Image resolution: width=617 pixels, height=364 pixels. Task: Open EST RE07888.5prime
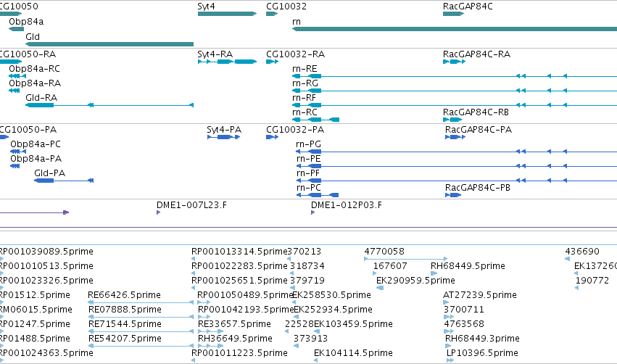tap(125, 310)
